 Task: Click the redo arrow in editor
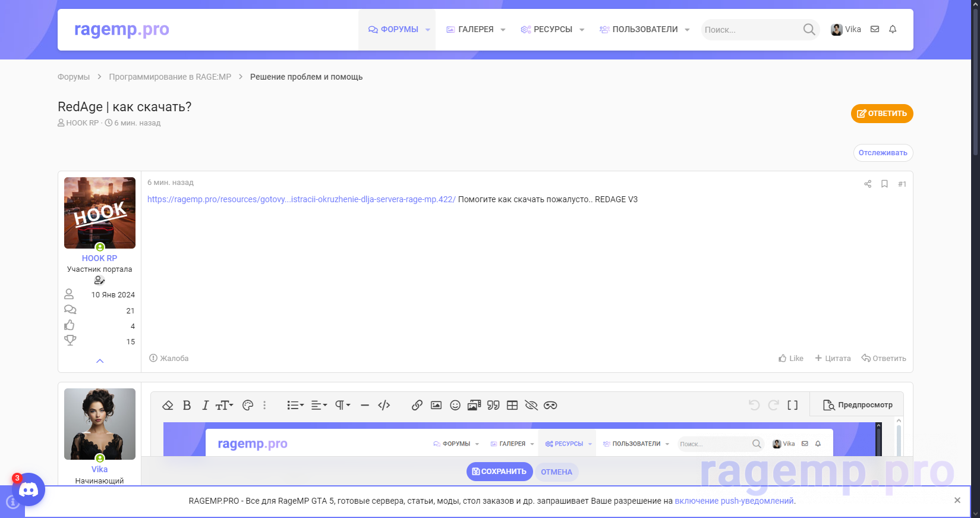coord(773,405)
